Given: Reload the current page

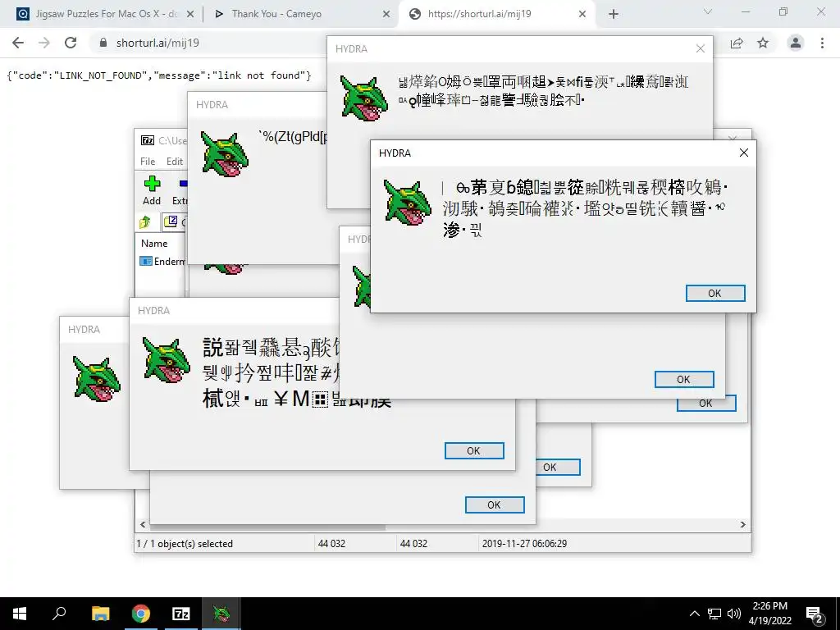Looking at the screenshot, I should [x=71, y=43].
